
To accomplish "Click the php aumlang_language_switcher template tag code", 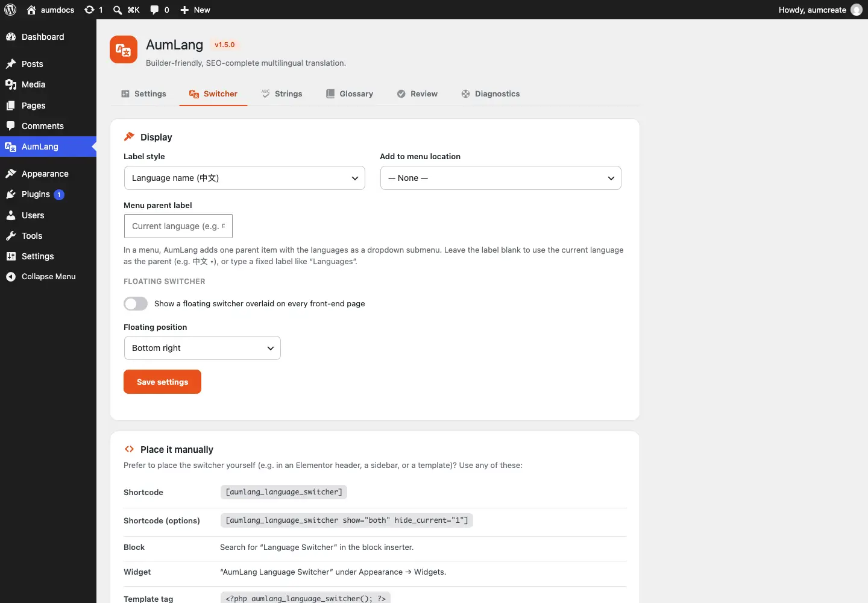I will 306,598.
